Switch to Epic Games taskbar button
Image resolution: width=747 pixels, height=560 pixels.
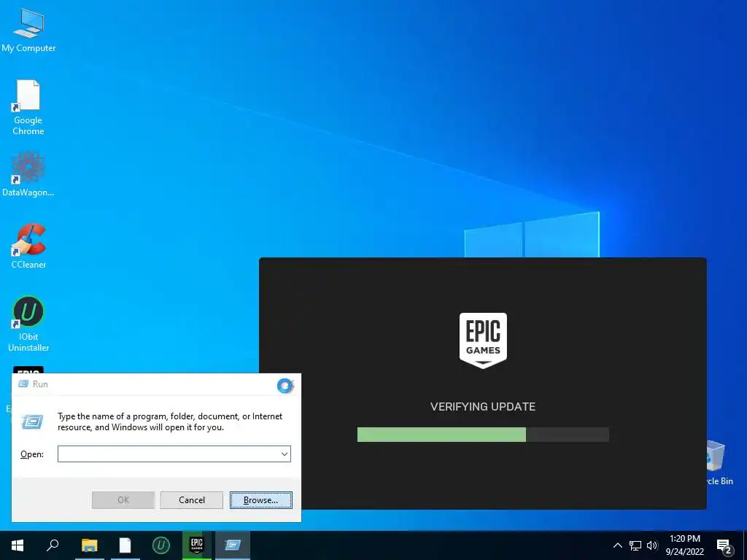pos(197,545)
